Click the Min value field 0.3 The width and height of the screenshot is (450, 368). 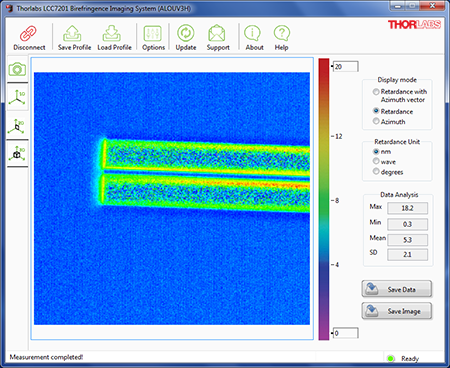(407, 224)
